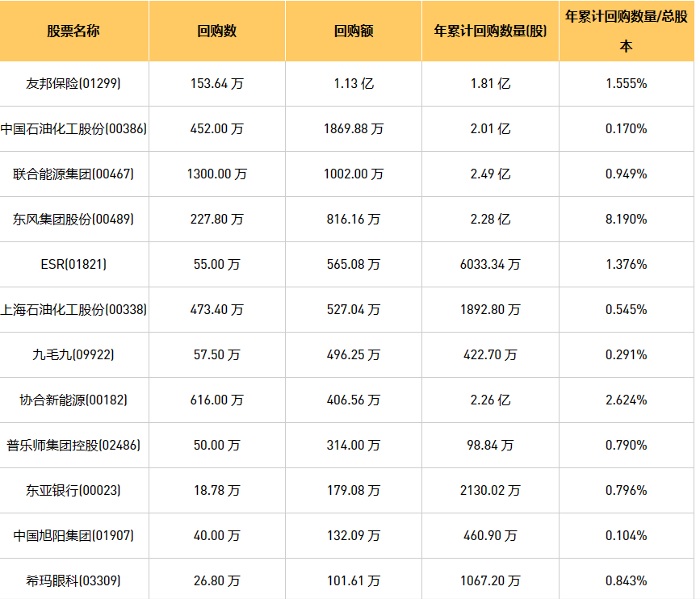Click the 40.00 万 buyback count

pos(217,535)
